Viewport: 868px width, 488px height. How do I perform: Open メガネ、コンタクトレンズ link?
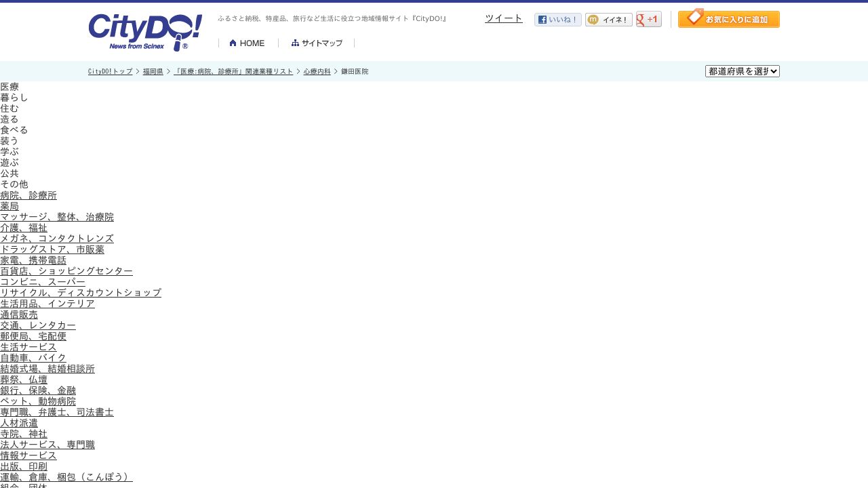pos(57,239)
